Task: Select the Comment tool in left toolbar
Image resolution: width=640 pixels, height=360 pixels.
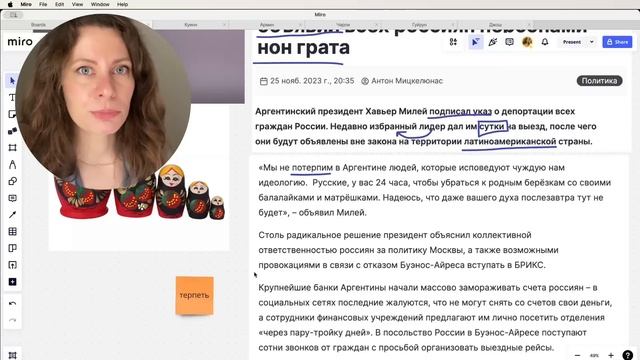Action: click(x=12, y=198)
